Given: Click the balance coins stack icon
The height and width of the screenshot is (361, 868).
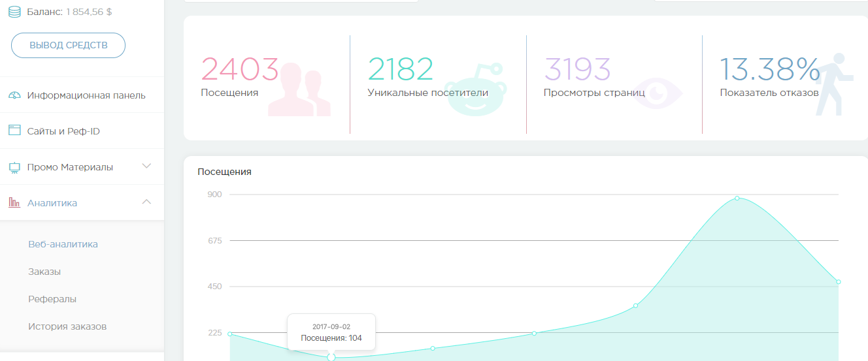Looking at the screenshot, I should (x=14, y=12).
